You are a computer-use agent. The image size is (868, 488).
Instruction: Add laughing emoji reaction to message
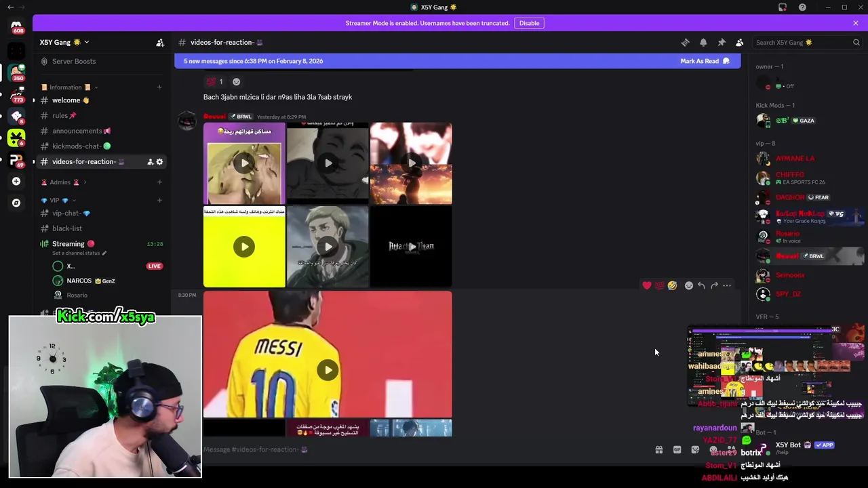pyautogui.click(x=672, y=285)
